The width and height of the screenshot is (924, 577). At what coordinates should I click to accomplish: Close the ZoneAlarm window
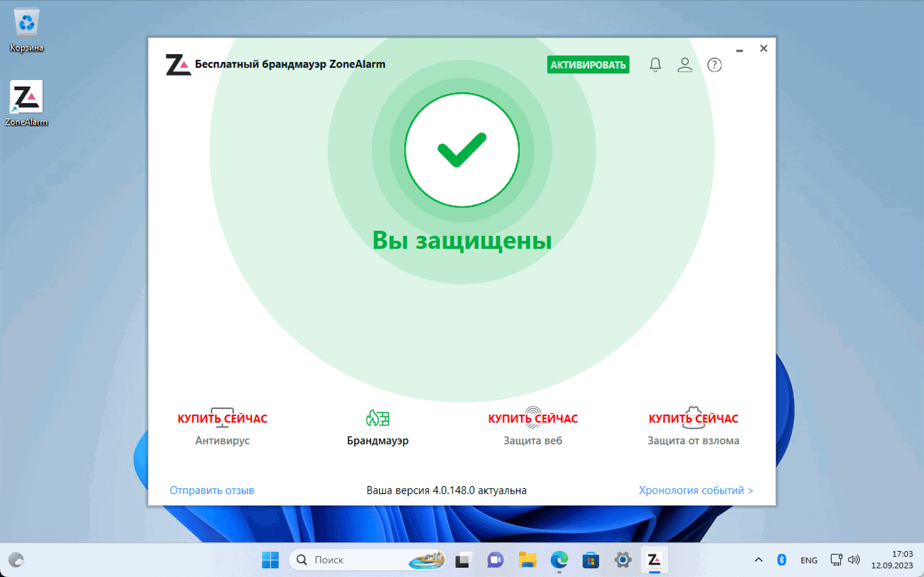(x=763, y=49)
